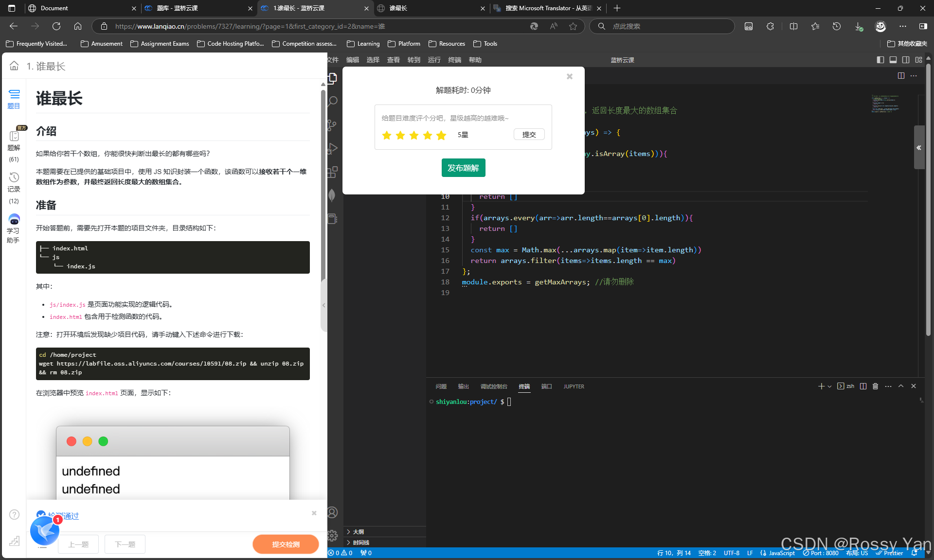Open the Extensions view icon
The width and height of the screenshot is (934, 560).
coord(333,172)
